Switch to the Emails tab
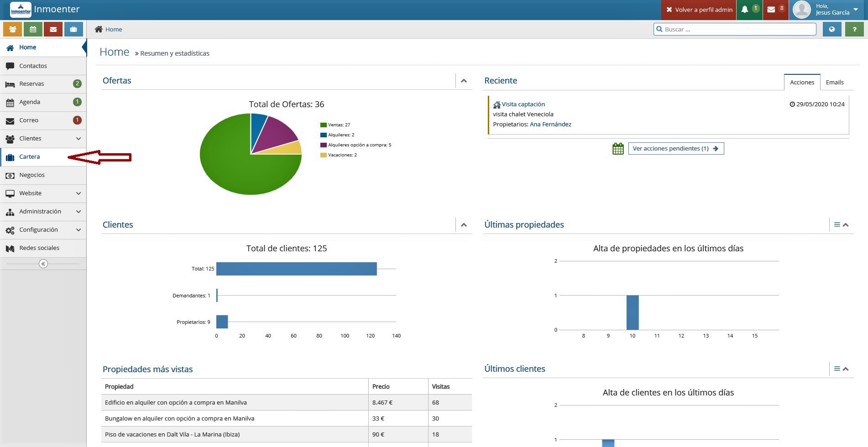This screenshot has width=868, height=447. coord(835,82)
